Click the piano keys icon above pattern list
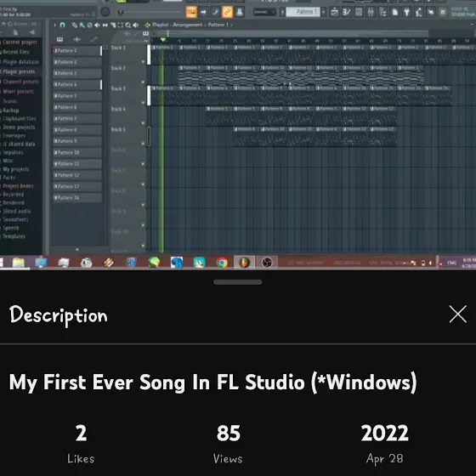476x476 pixels. click(59, 39)
